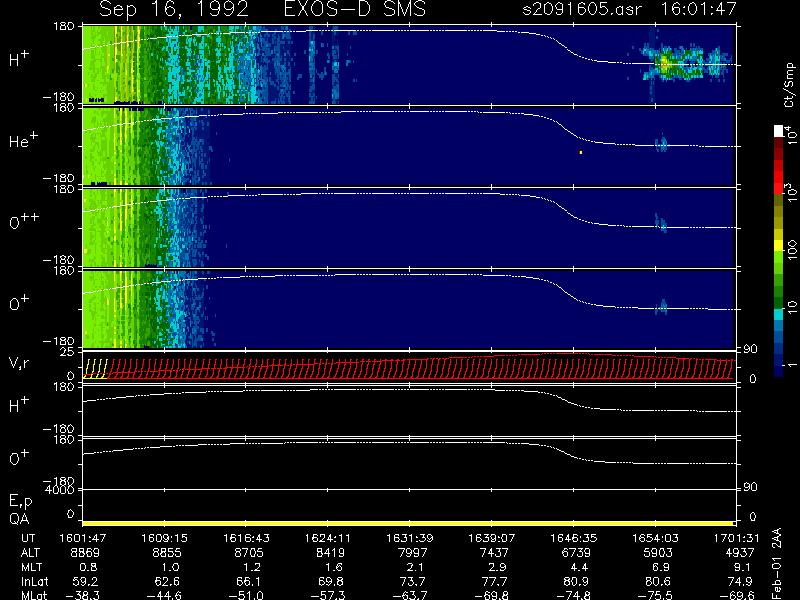Click altitude value "7997"
The image size is (800, 600).
point(412,553)
